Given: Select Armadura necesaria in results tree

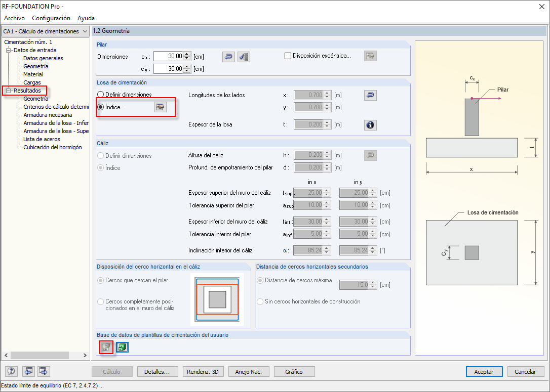Looking at the screenshot, I should click(48, 114).
